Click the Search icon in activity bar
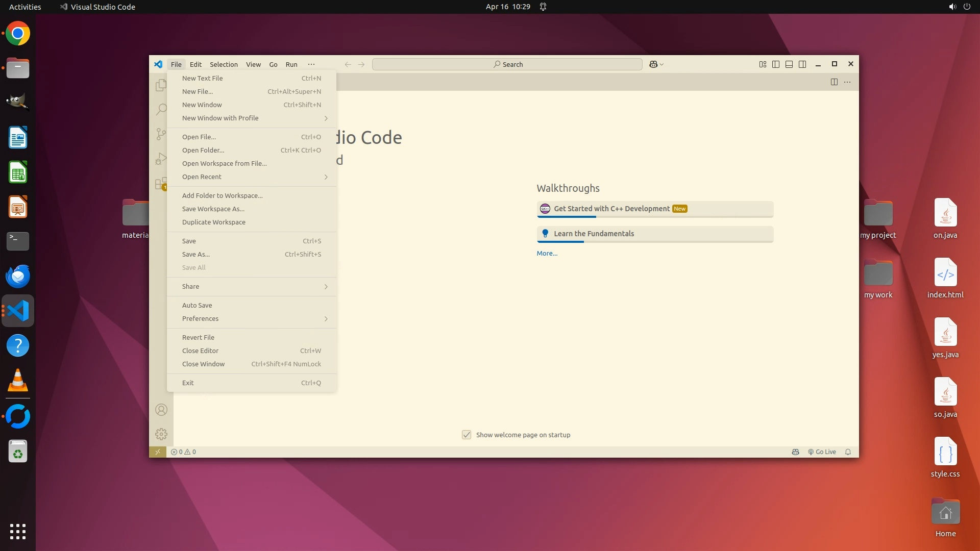This screenshot has width=980, height=551. point(161,109)
